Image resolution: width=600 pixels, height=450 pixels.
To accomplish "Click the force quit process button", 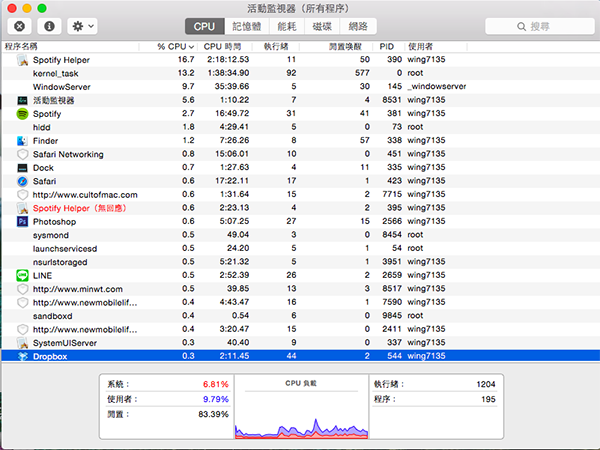I will click(x=20, y=26).
